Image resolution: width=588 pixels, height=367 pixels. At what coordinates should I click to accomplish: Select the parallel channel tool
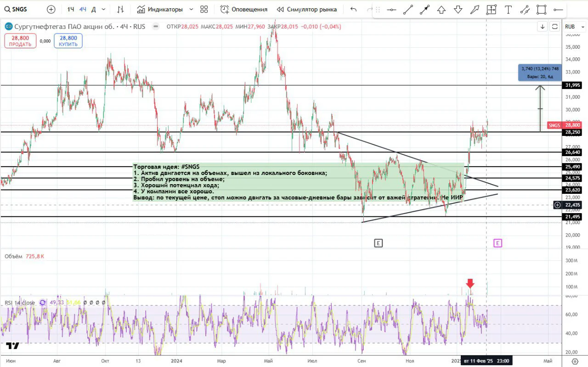[525, 10]
